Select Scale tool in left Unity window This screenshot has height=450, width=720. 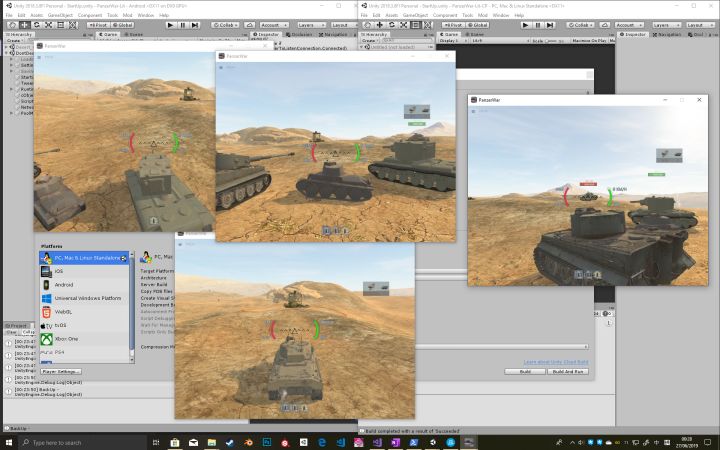tap(49, 25)
